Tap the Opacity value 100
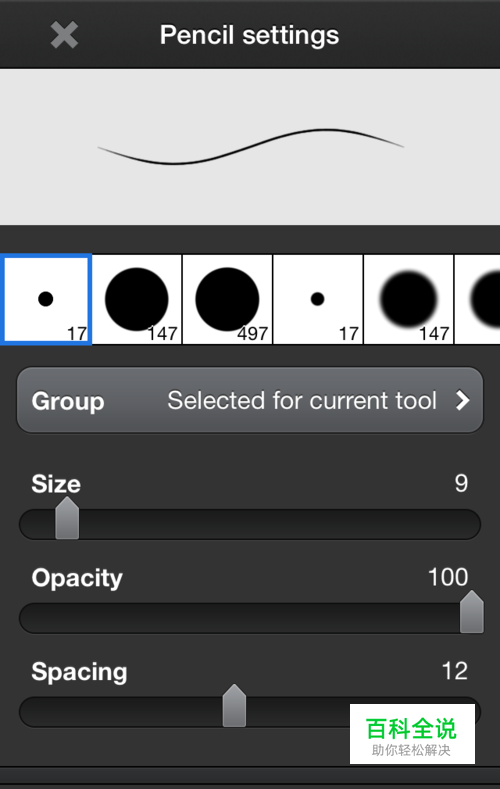Screen dimensions: 500x789 [448, 577]
